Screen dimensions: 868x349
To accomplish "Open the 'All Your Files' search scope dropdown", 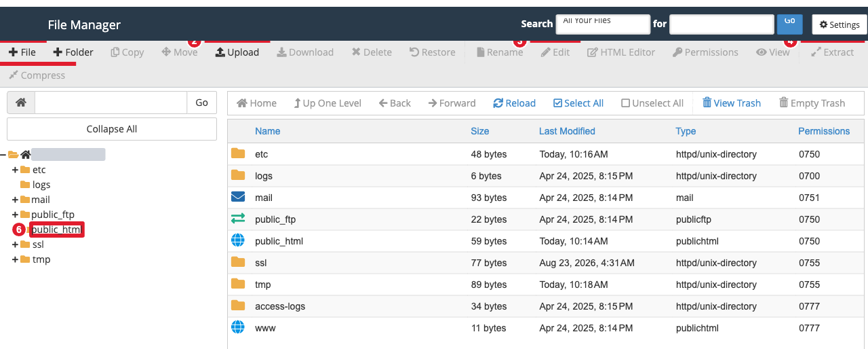I will coord(603,23).
